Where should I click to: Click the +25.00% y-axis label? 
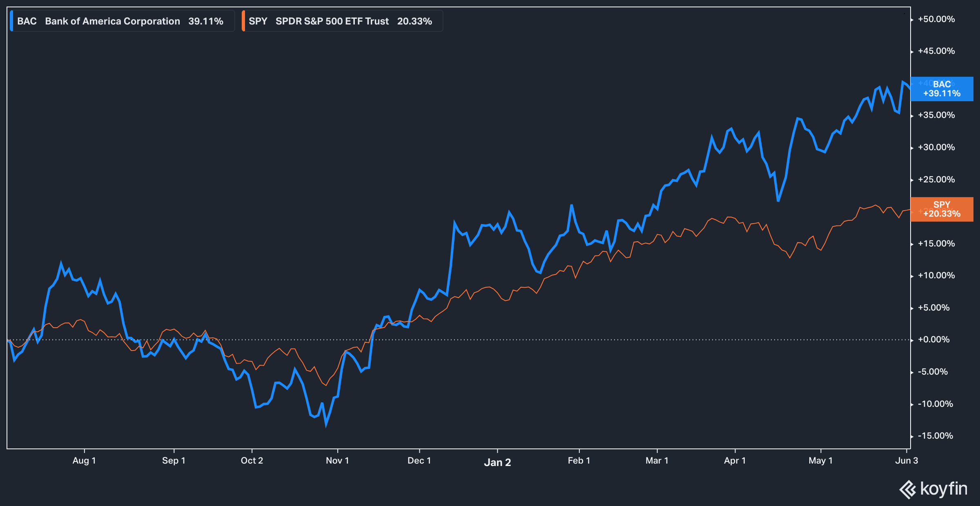(x=936, y=180)
